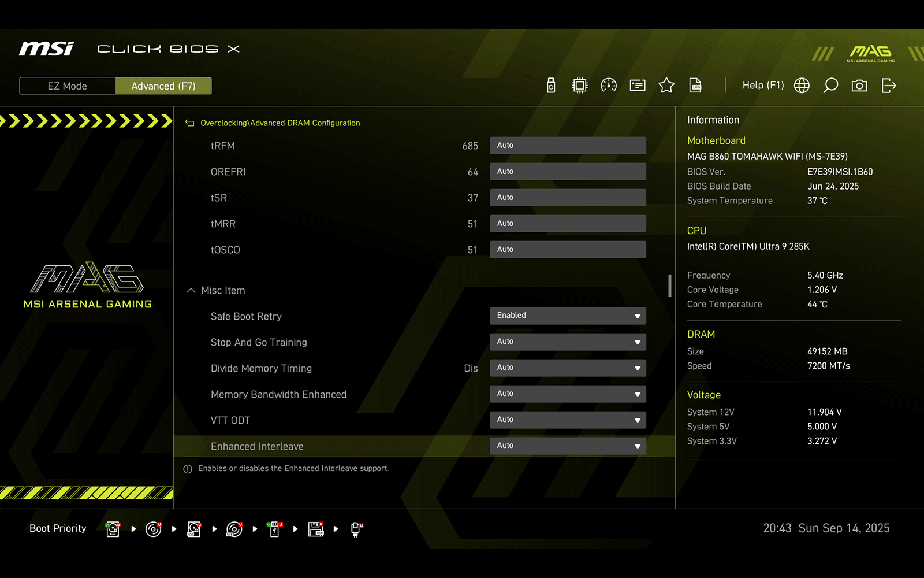Take a screenshot with the camera icon
The width and height of the screenshot is (924, 578).
[859, 86]
